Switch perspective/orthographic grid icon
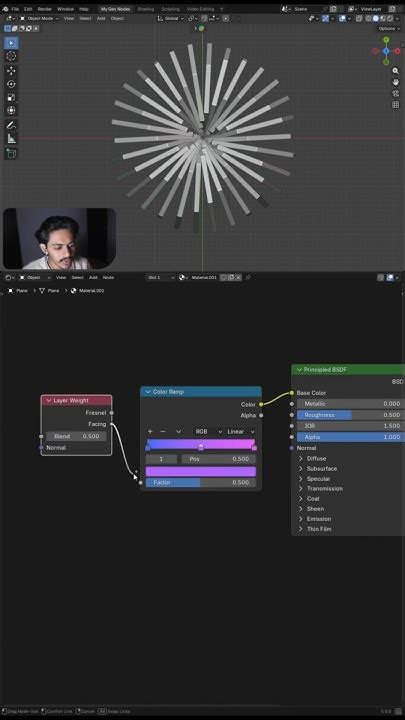The image size is (405, 720). 395,105
